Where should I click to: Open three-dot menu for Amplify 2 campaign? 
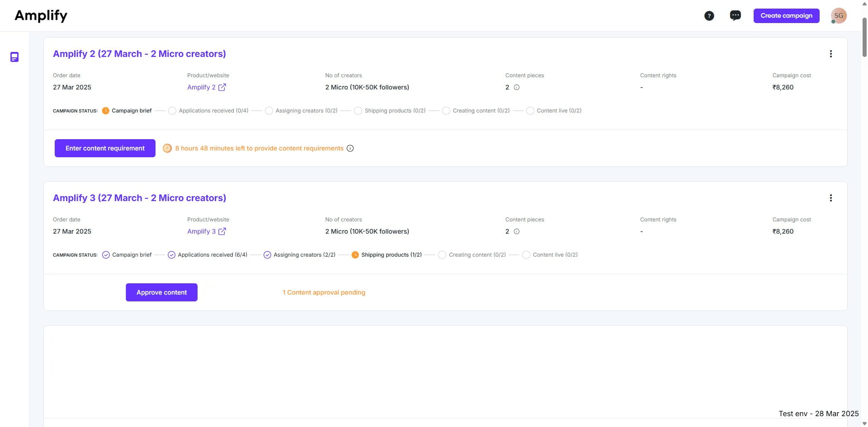830,54
